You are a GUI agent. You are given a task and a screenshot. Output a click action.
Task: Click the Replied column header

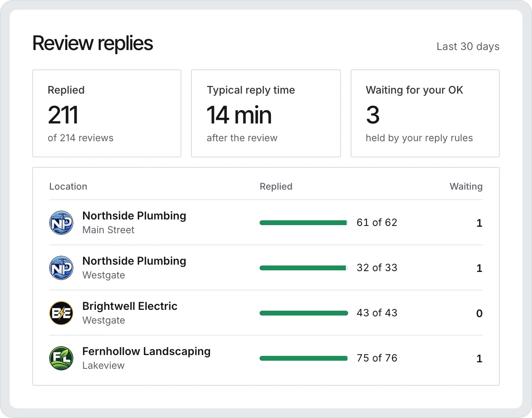click(x=276, y=186)
